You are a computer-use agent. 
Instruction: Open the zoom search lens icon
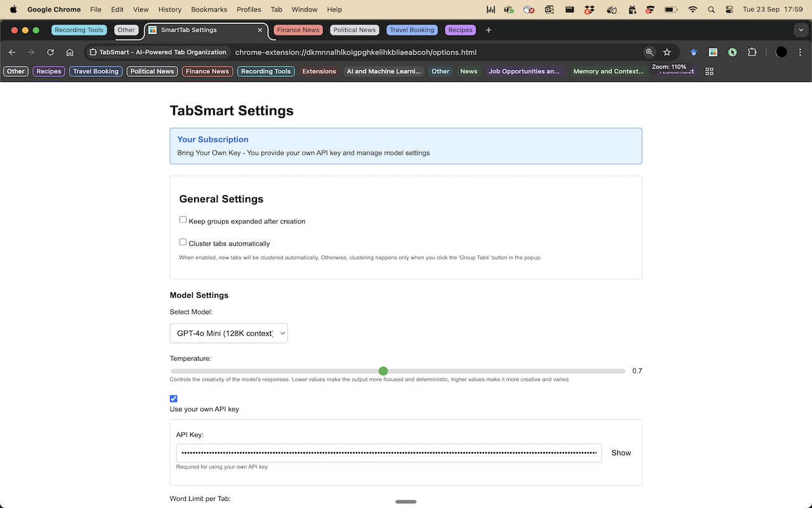coord(650,52)
